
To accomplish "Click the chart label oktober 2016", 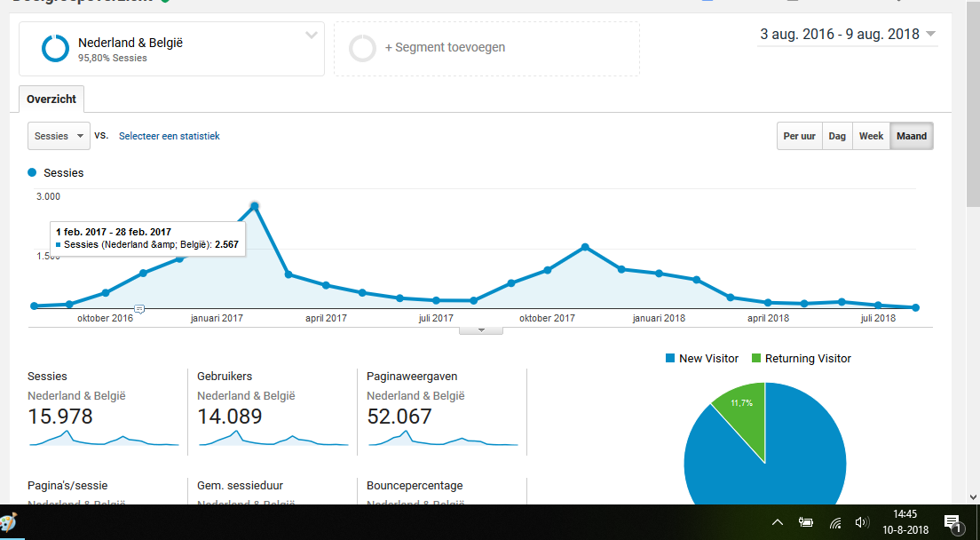I will coord(105,318).
